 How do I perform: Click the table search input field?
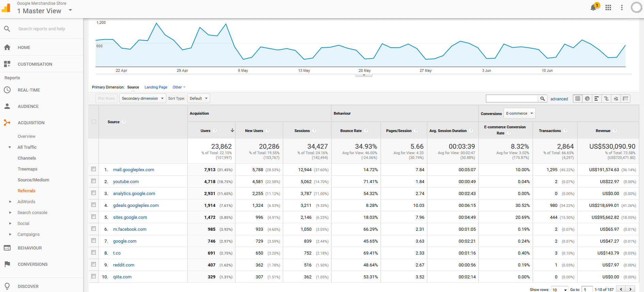tap(512, 99)
